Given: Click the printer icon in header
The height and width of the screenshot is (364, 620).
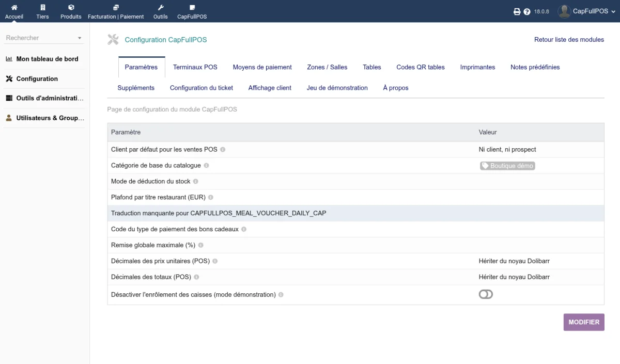Looking at the screenshot, I should 517,11.
